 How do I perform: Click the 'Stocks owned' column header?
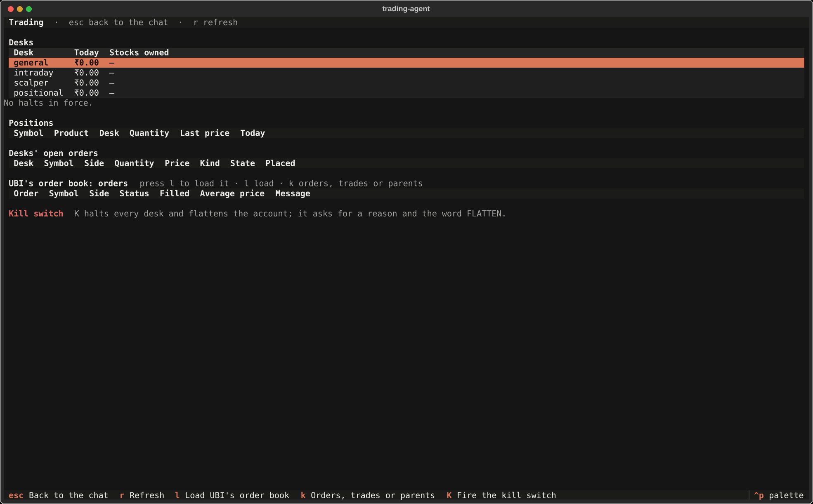[139, 53]
